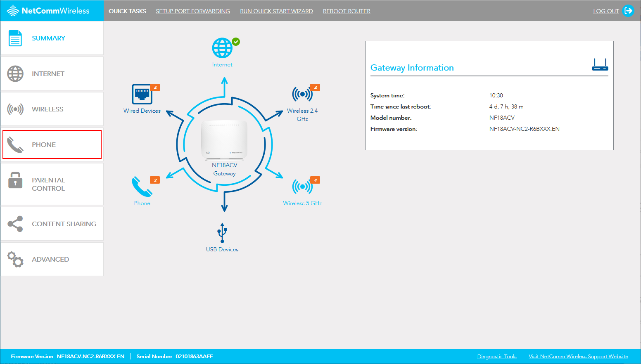
Task: Open Diagnostic Tools link in footer
Action: (x=497, y=357)
